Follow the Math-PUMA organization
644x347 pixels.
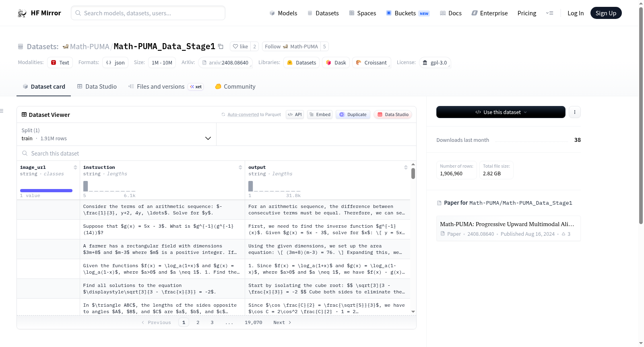[x=291, y=46]
